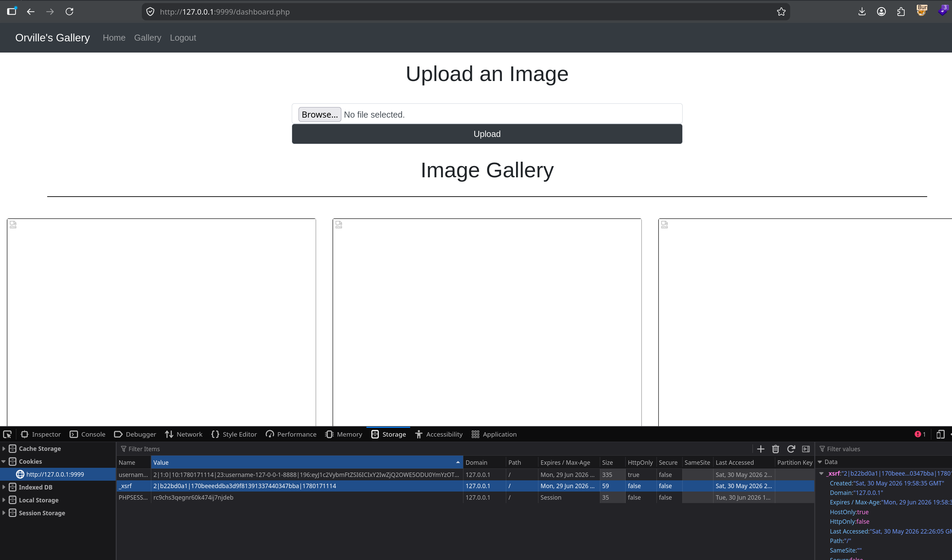Click the error count indicator in devtools
The image size is (952, 560).
[920, 434]
